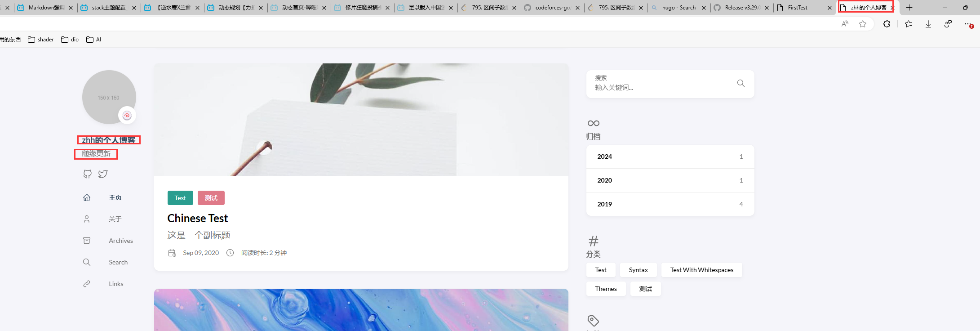Click the read aloud icon in address bar
The width and height of the screenshot is (980, 331).
click(845, 24)
